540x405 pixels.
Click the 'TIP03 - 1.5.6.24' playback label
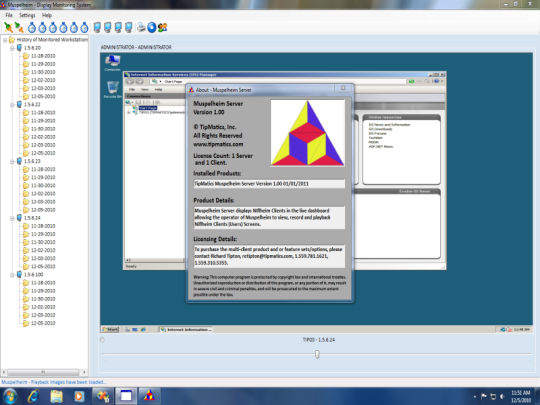pos(319,340)
